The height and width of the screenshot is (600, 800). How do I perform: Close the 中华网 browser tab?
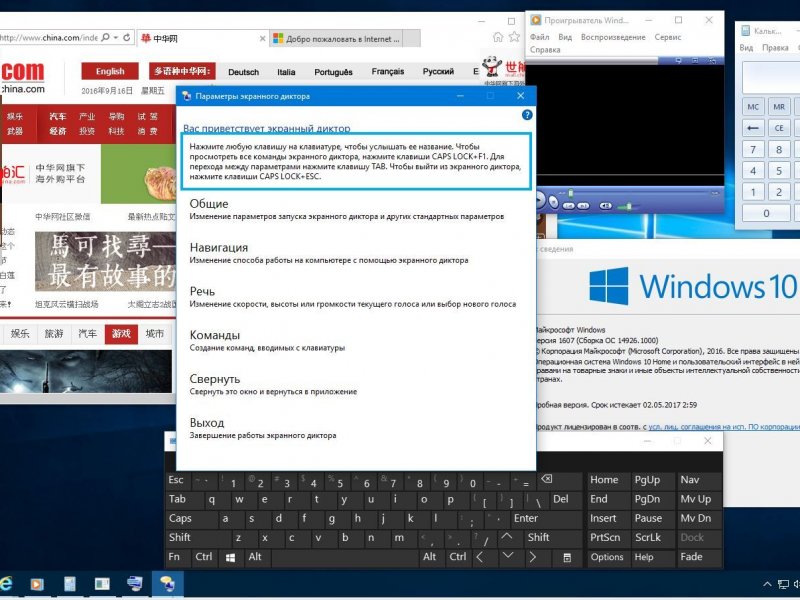pyautogui.click(x=262, y=39)
